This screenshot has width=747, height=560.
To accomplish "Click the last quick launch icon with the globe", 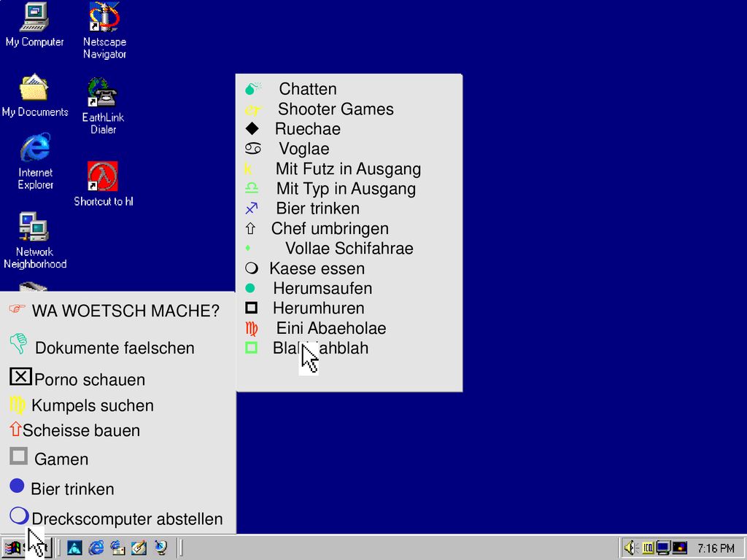I will point(161,548).
